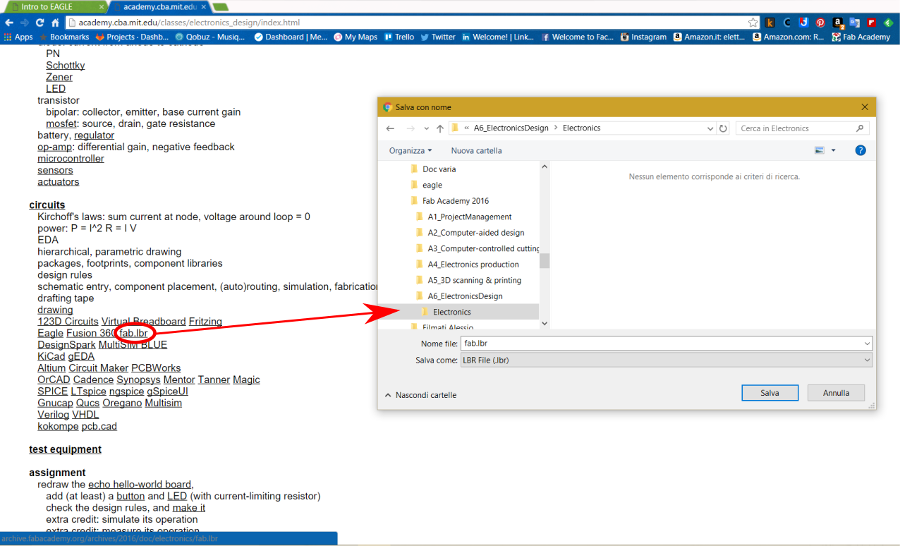Collapse folders with Nascondi cartelle
Screen dimensions: 900x546
(x=421, y=395)
